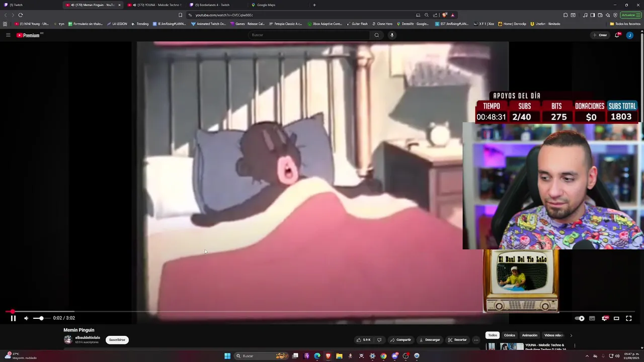
Task: Open Microsoft Edge taskbar icon
Action: 317,356
